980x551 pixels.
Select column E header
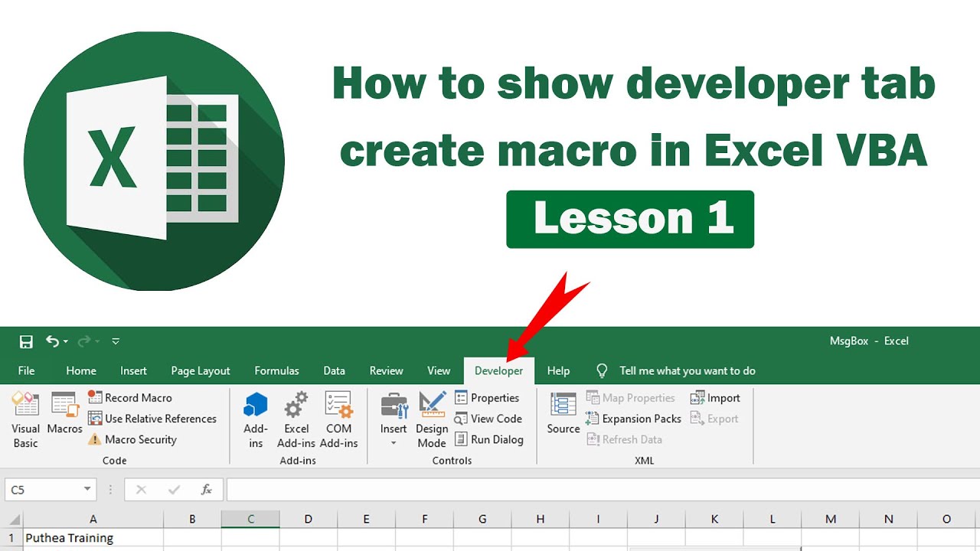(x=366, y=519)
